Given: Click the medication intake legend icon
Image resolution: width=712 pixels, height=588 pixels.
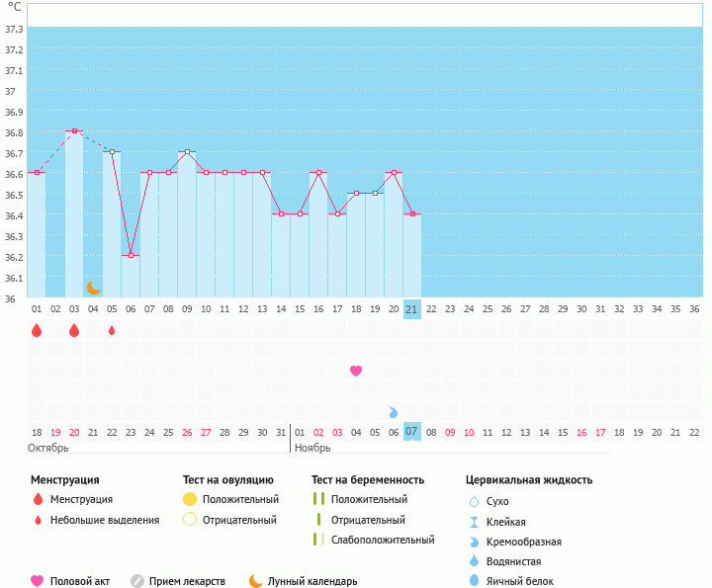Looking at the screenshot, I should [137, 581].
